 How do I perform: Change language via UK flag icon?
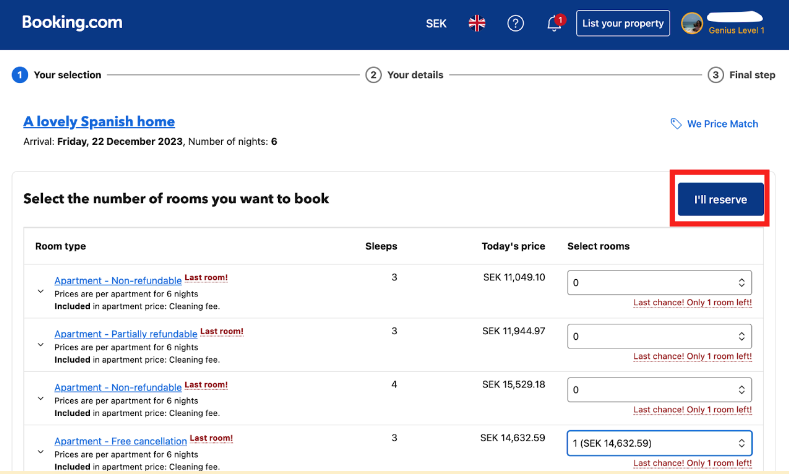[x=477, y=23]
